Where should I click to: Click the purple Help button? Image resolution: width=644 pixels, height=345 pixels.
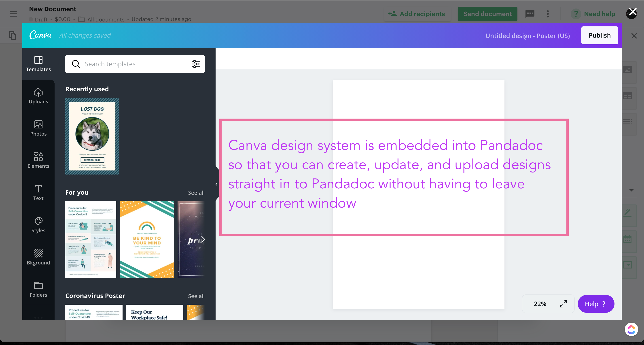pyautogui.click(x=596, y=304)
